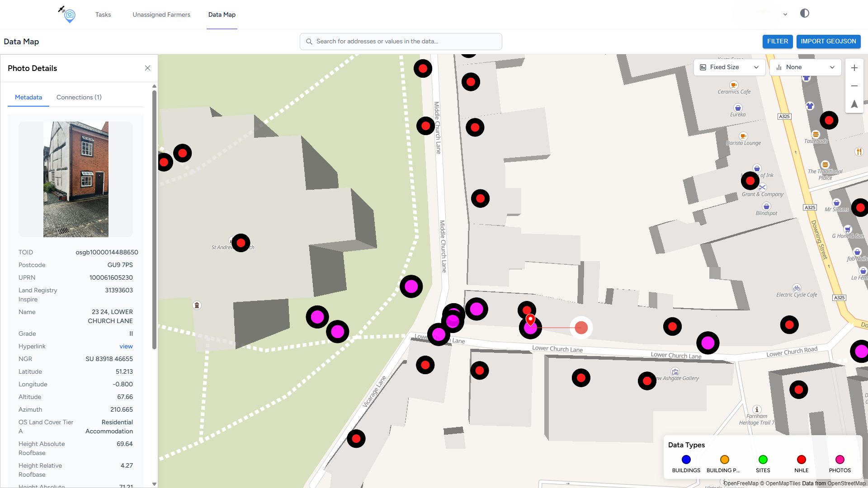The width and height of the screenshot is (868, 488).
Task: Zoom out with the minus icon
Action: pyautogui.click(x=854, y=86)
